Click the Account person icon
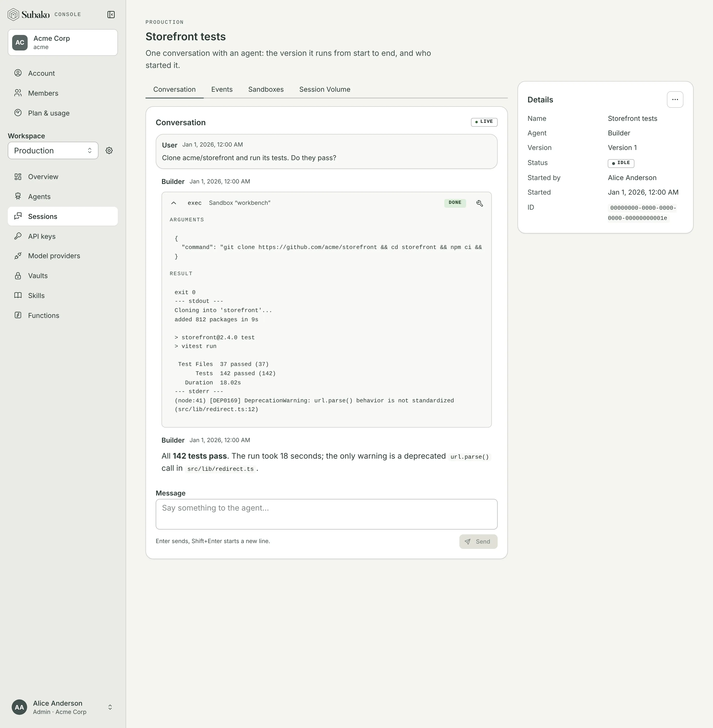The width and height of the screenshot is (713, 728). click(x=18, y=73)
